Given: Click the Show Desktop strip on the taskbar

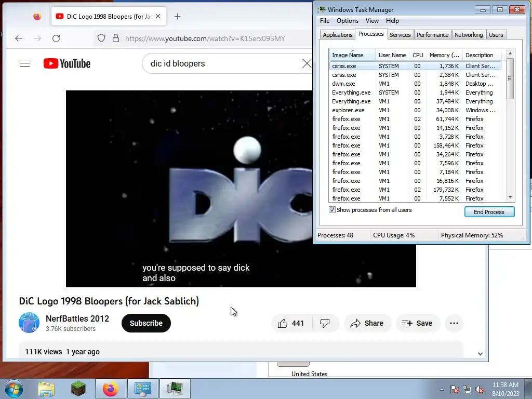Looking at the screenshot, I should pyautogui.click(x=528, y=389).
